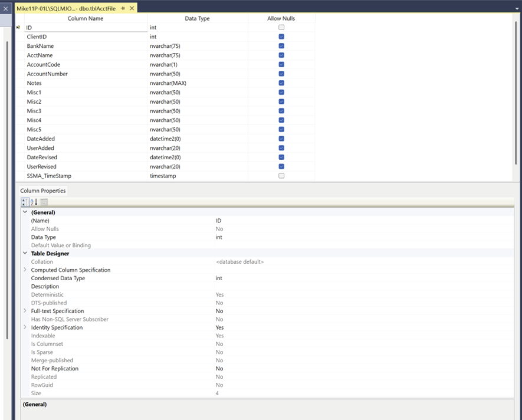Viewport: 522px width, 420px height.
Task: Click the nvarchar(MAX) data type cell
Action: (198, 83)
